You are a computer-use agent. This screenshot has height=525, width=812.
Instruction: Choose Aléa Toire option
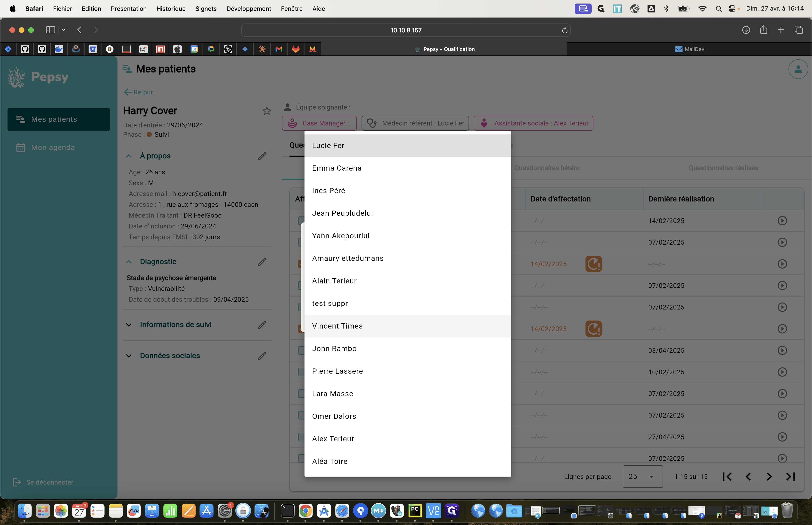point(408,462)
